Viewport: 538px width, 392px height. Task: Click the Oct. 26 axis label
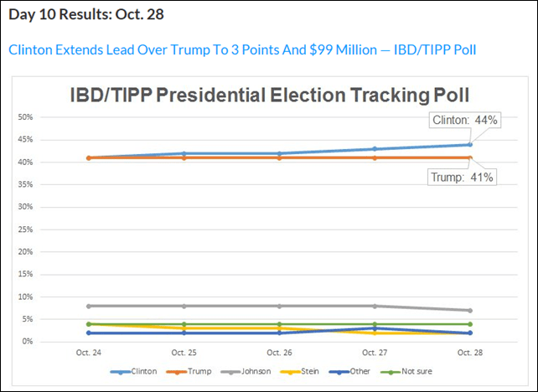coord(278,353)
